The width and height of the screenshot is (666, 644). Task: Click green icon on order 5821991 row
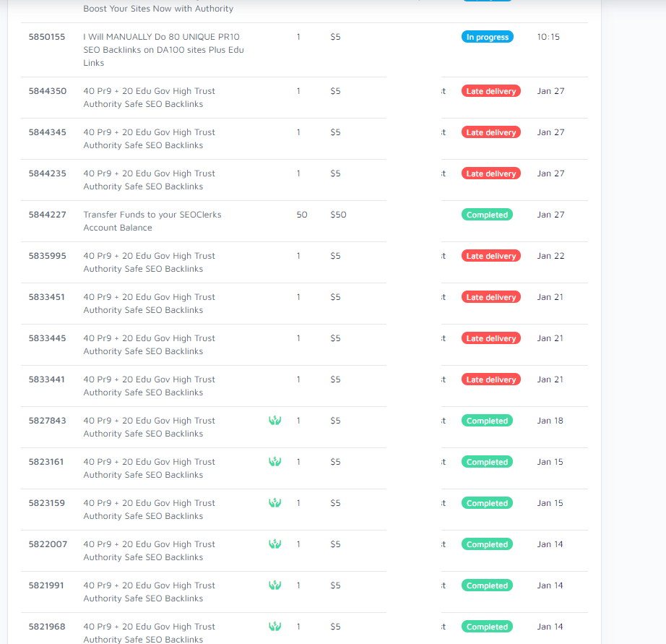click(x=274, y=585)
